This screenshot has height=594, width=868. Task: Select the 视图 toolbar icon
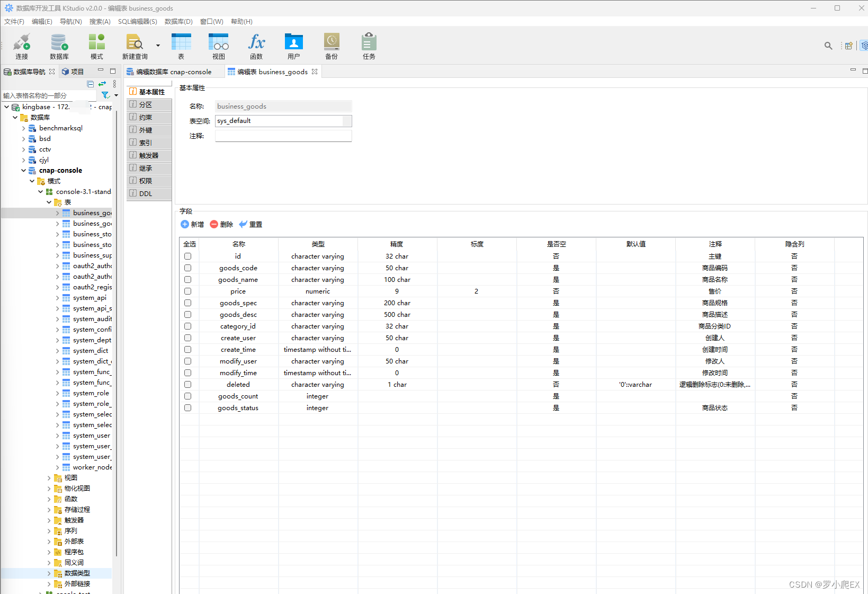pyautogui.click(x=218, y=45)
